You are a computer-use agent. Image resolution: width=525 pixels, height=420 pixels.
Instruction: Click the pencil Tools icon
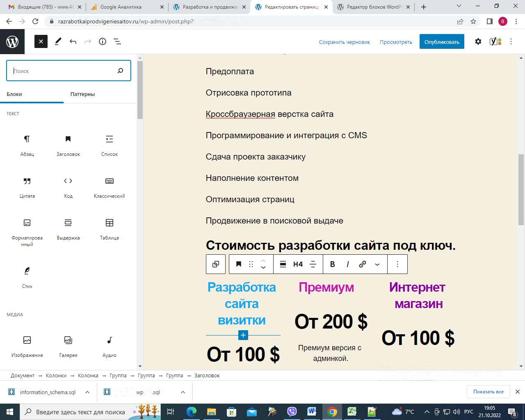58,41
